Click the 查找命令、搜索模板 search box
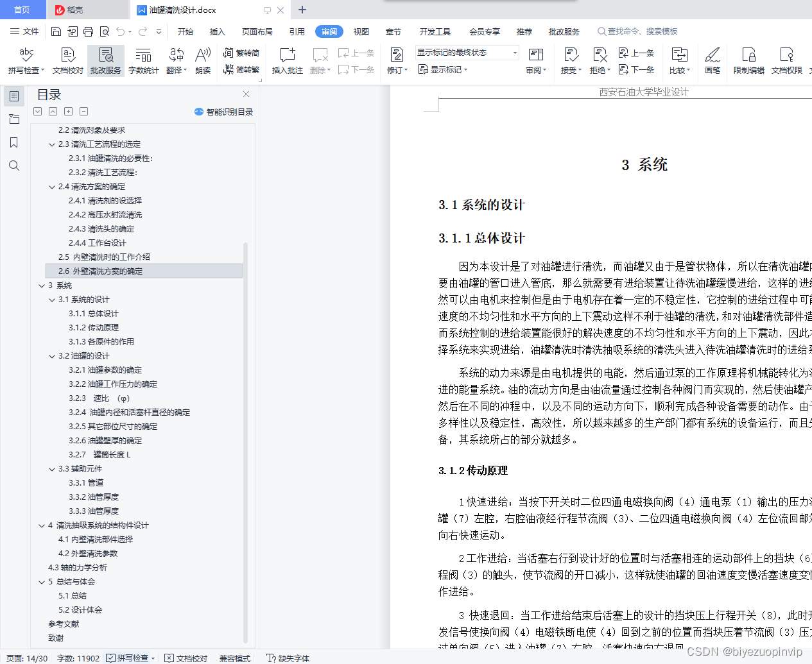Screen dimensions: 812x664 point(637,31)
